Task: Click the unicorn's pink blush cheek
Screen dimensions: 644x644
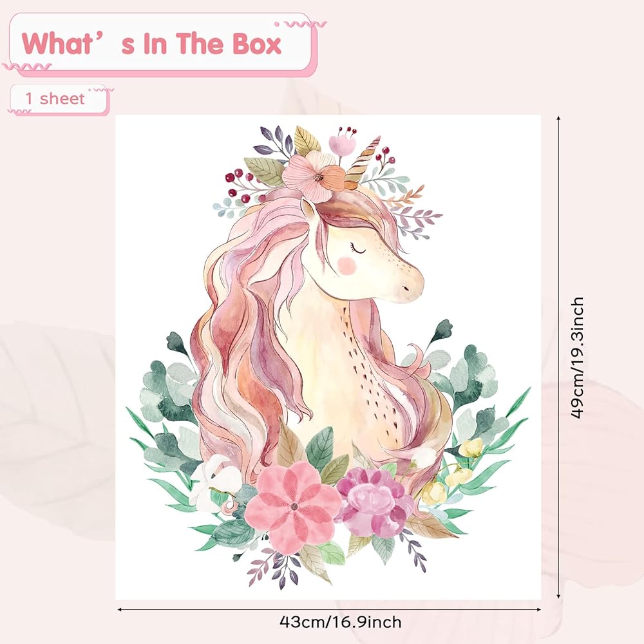Action: [x=348, y=265]
